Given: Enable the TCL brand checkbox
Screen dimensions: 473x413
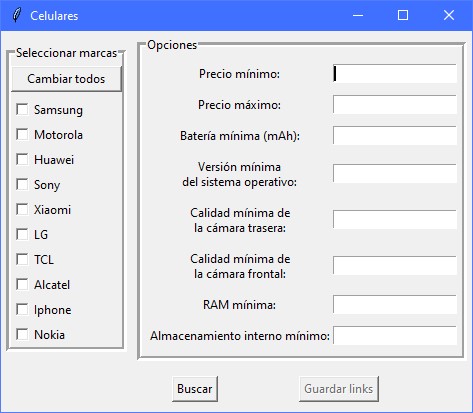Looking at the screenshot, I should click(22, 259).
